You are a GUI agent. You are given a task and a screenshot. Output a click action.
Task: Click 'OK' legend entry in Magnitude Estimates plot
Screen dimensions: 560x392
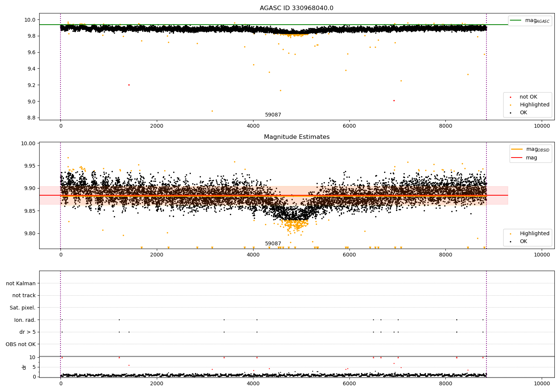click(x=523, y=242)
